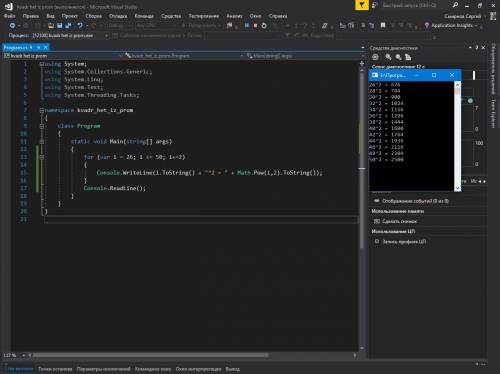Click Zoom In magnifier in diagnostics panel
Viewport: 500px width, 374px height.
click(x=388, y=57)
